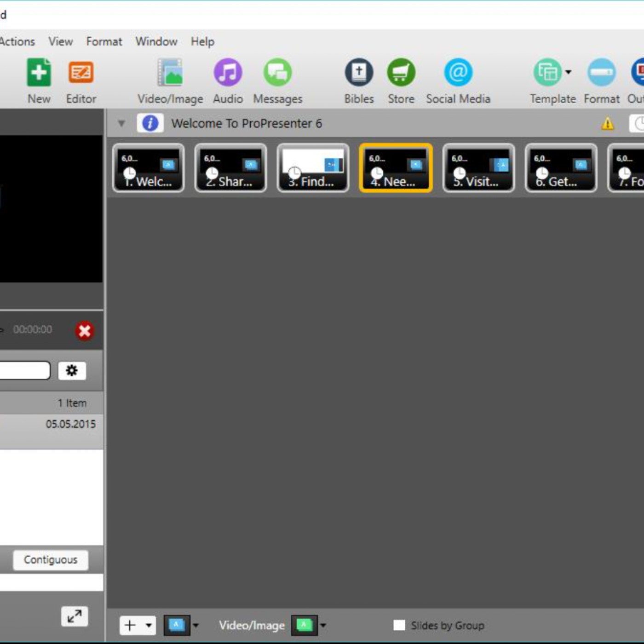Click the red clear X button
The height and width of the screenshot is (644, 644).
click(x=85, y=331)
